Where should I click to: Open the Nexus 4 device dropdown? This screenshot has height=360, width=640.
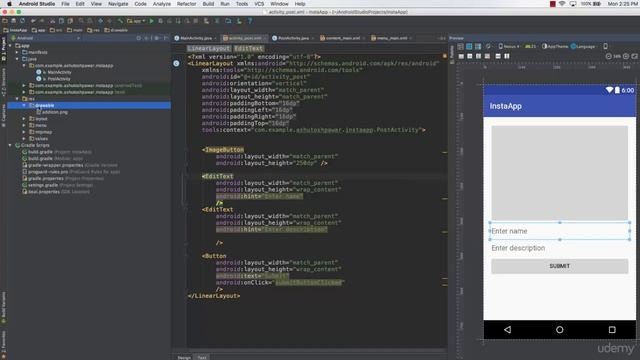(509, 47)
